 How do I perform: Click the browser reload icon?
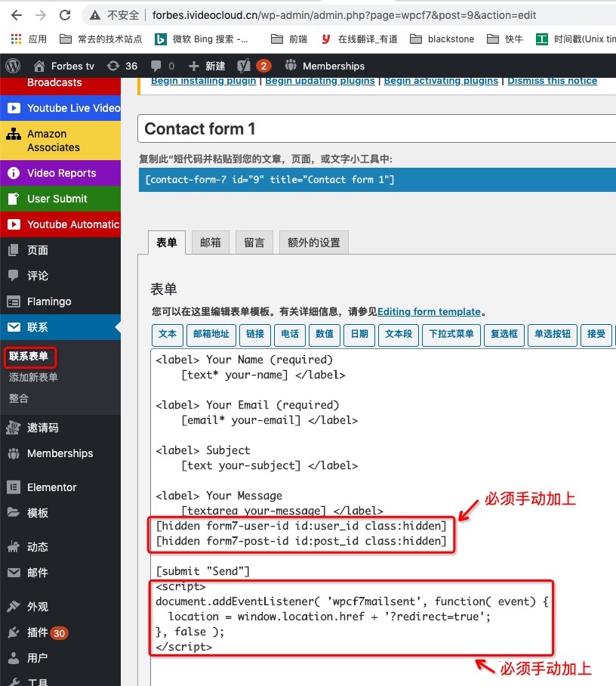pyautogui.click(x=65, y=15)
